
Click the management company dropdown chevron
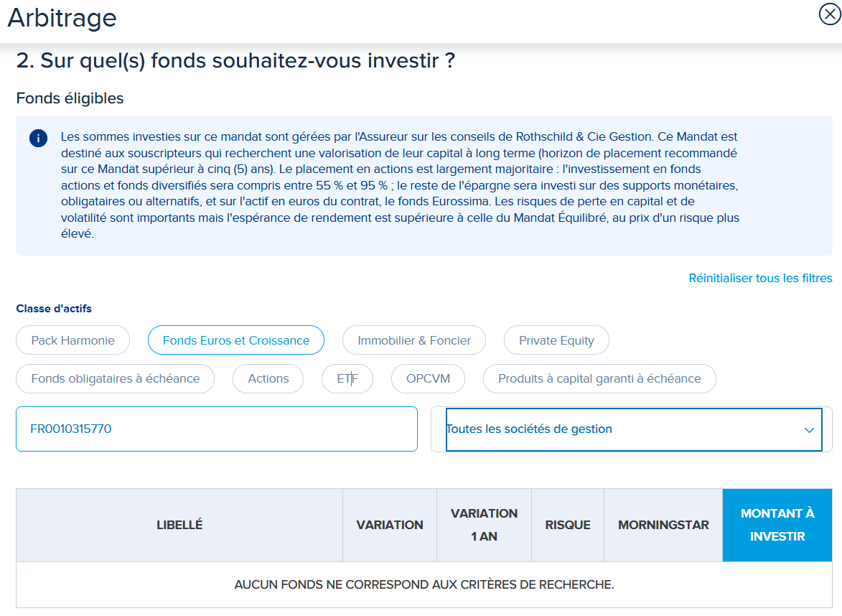809,430
